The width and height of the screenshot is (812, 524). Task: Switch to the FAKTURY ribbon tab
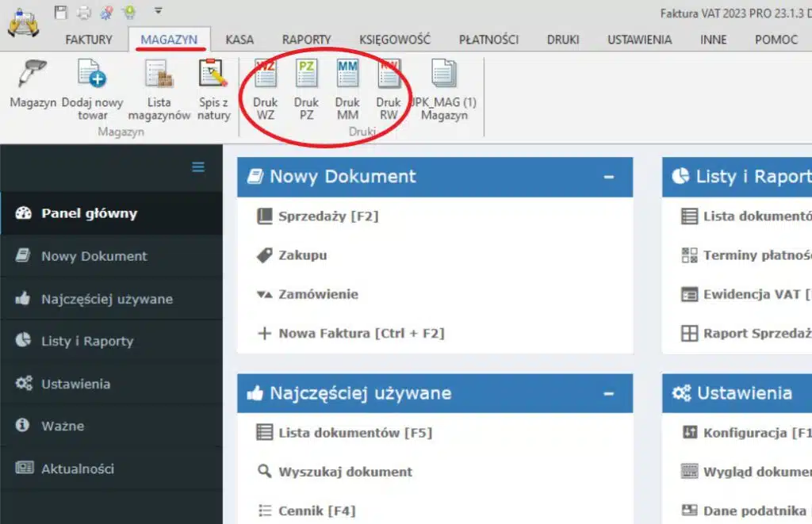89,40
